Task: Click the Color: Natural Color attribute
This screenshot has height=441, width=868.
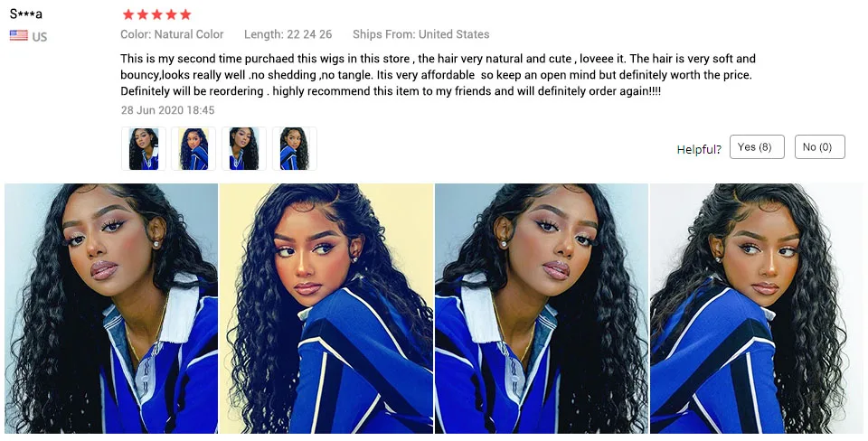Action: [x=172, y=34]
